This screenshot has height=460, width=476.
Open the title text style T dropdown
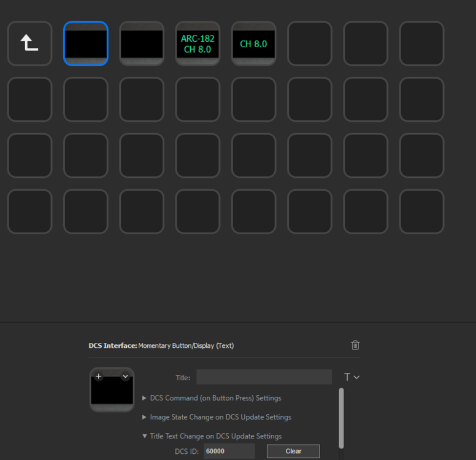pos(352,377)
